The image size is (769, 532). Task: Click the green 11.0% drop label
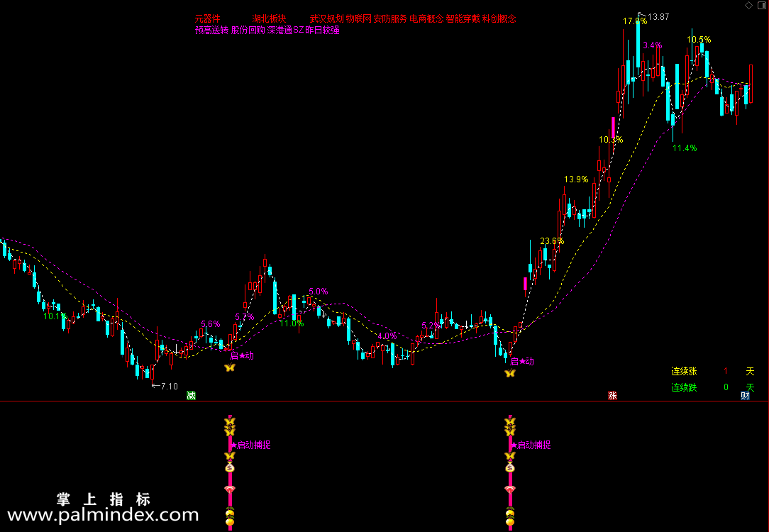(x=292, y=323)
